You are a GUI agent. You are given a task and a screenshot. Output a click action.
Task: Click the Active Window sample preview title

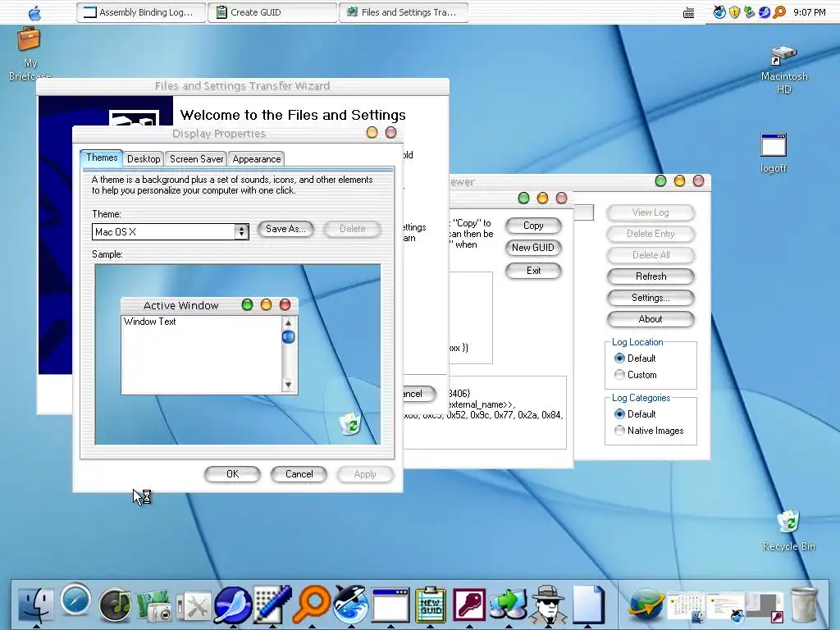point(181,305)
